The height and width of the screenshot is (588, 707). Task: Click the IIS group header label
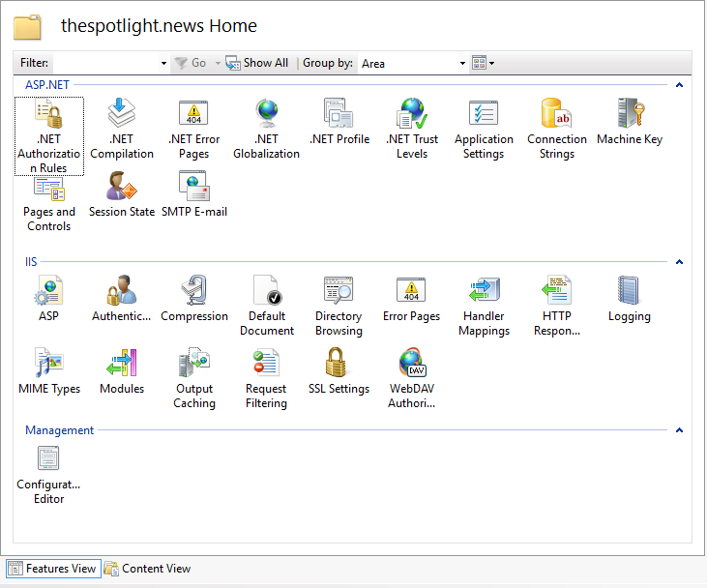[x=31, y=261]
